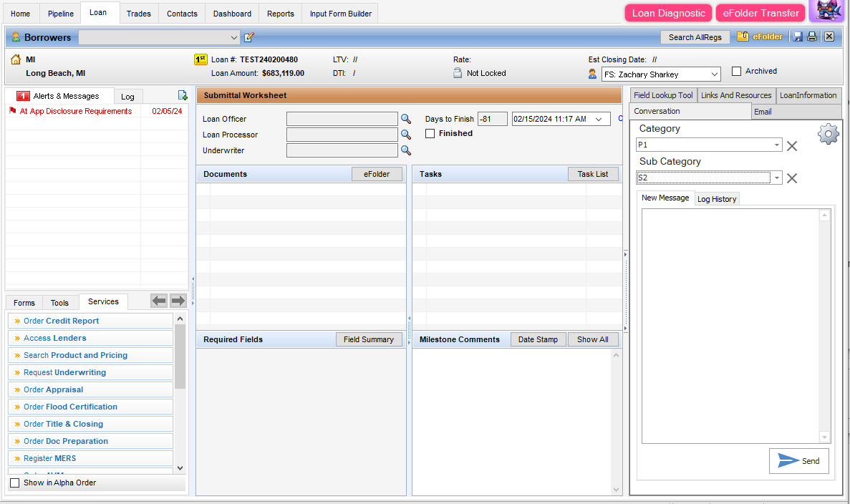
Task: Expand the Borrowers selection dropdown
Action: [235, 37]
